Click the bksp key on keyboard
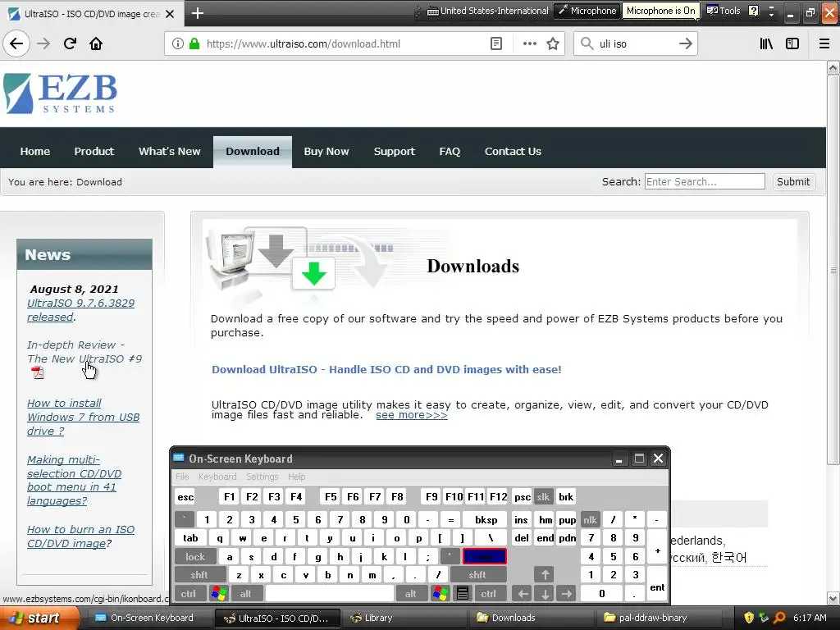Viewport: 840px width, 630px height. click(x=486, y=519)
